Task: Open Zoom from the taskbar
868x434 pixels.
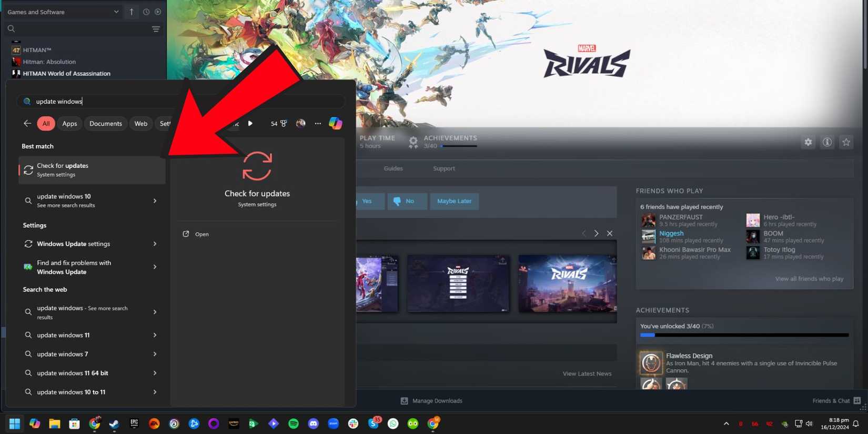Action: (x=334, y=423)
